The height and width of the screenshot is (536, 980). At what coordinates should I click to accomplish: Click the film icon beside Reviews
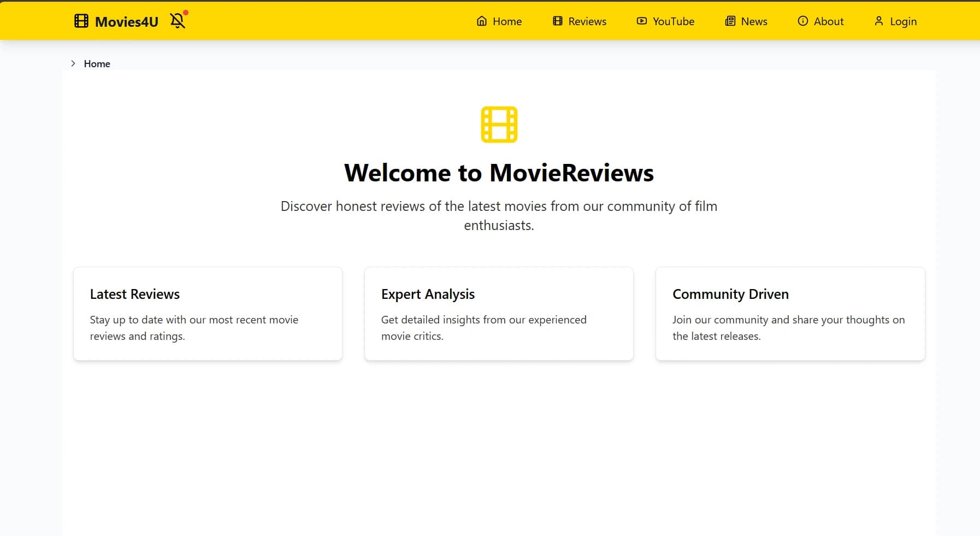click(x=557, y=21)
